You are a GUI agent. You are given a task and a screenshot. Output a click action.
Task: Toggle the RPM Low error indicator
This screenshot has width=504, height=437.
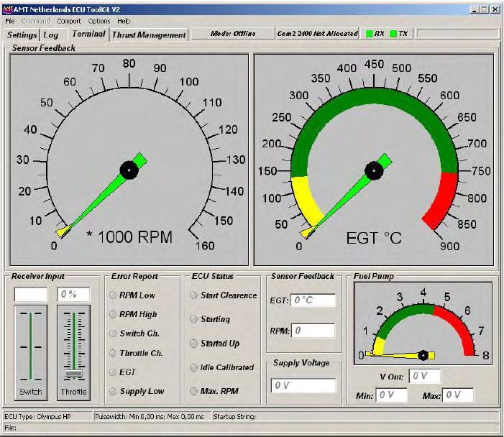coord(113,295)
